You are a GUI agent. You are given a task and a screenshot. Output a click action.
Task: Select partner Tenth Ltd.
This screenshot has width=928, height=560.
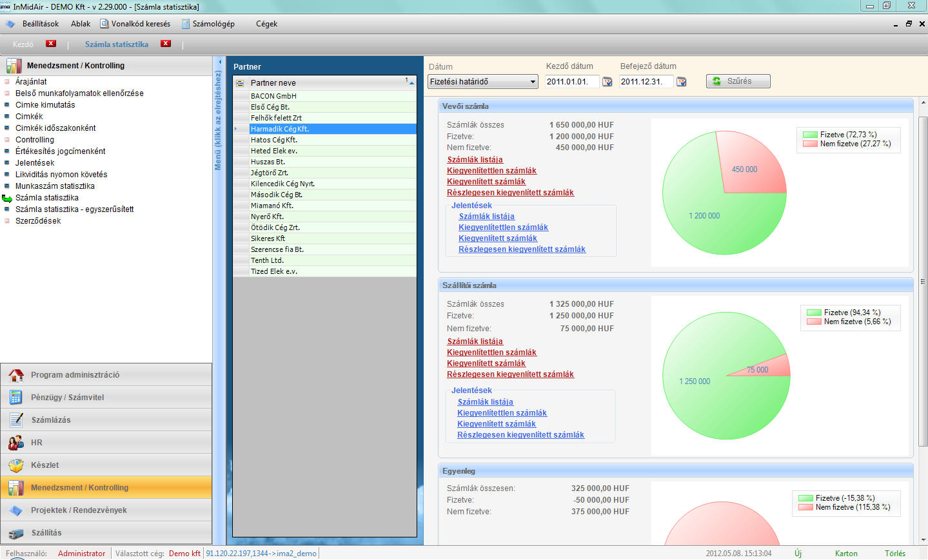[333, 260]
